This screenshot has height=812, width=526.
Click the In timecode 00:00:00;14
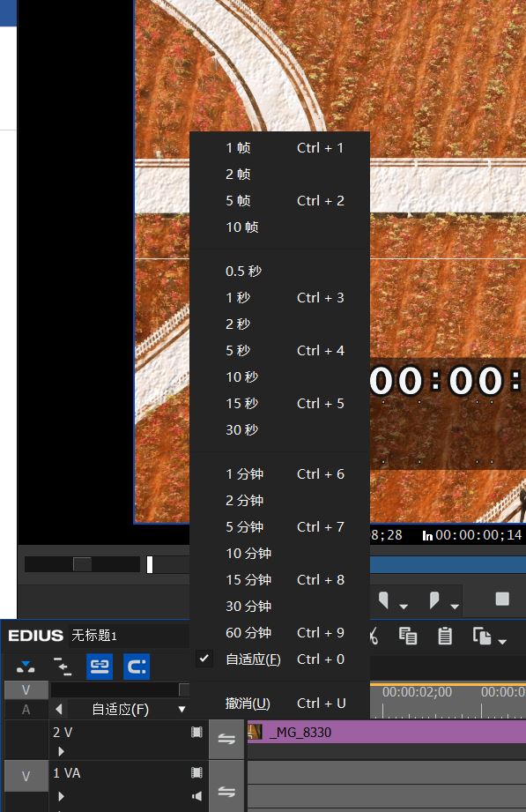[x=478, y=535]
